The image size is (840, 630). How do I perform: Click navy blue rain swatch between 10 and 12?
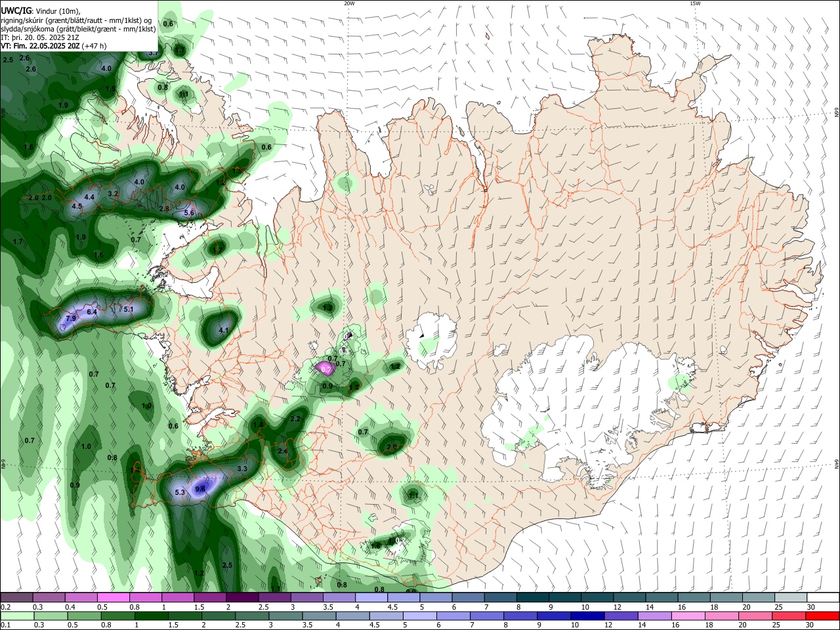[x=586, y=616]
